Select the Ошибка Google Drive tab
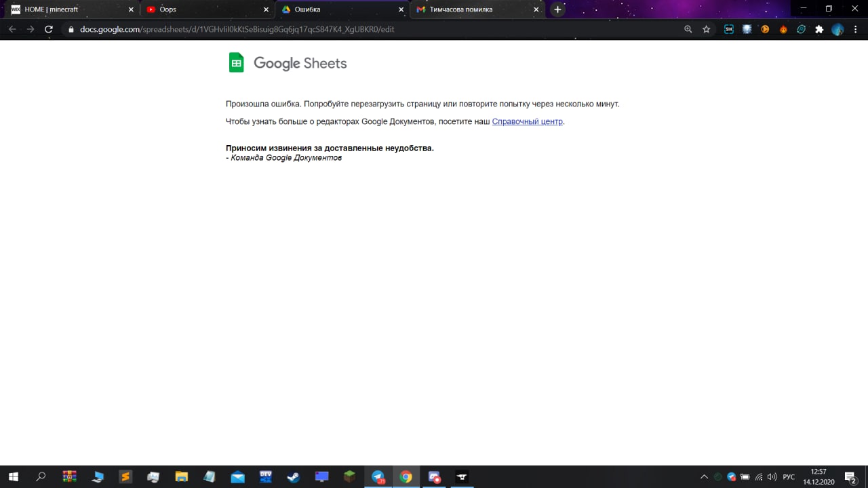This screenshot has height=488, width=868. point(343,9)
